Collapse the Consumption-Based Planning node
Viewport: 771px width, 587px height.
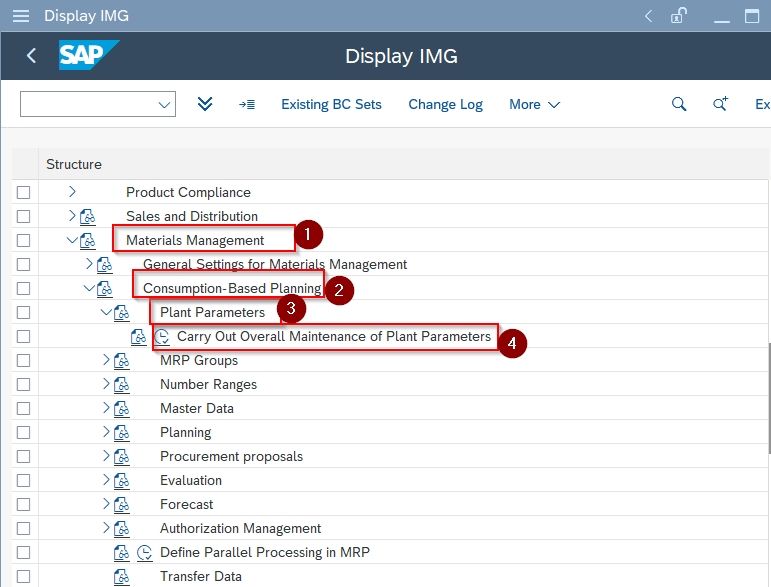tap(89, 288)
